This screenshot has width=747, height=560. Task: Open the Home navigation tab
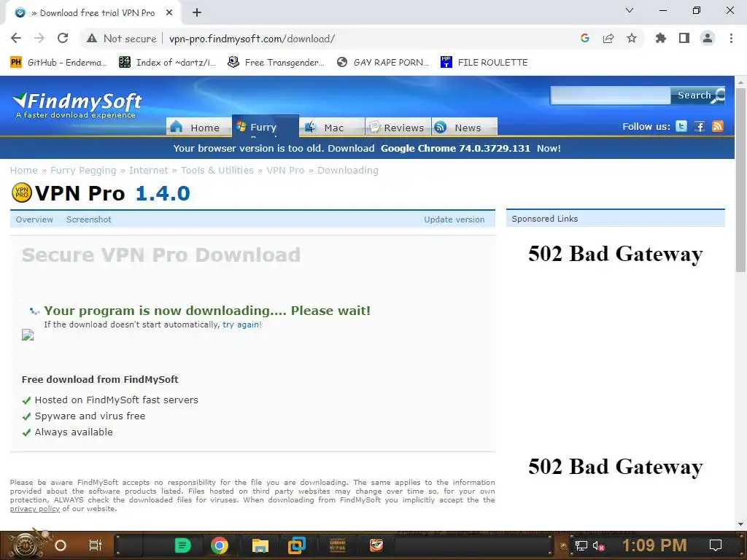click(x=198, y=127)
